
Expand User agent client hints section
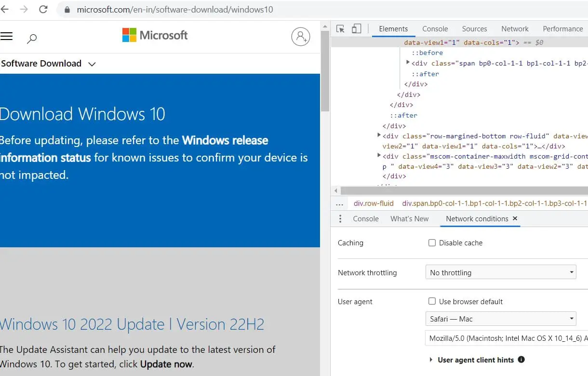[430, 360]
